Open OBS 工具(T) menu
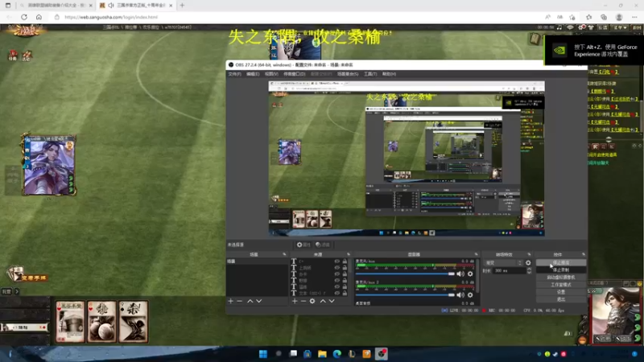This screenshot has width=644, height=362. click(x=370, y=74)
